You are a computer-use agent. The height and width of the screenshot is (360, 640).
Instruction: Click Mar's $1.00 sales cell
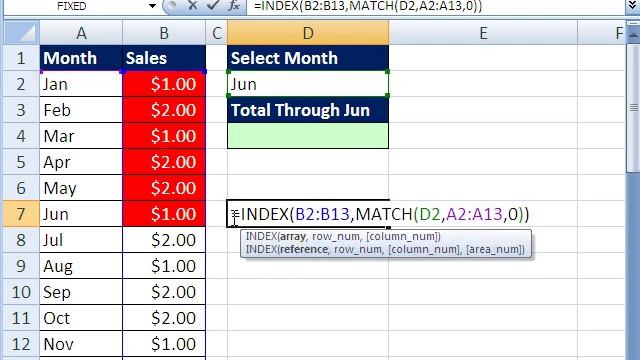pos(164,136)
